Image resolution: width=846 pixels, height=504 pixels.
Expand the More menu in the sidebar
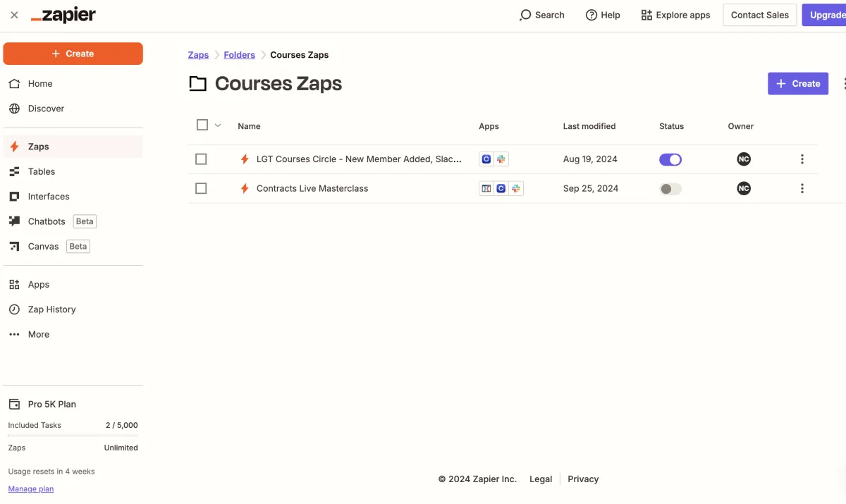pyautogui.click(x=73, y=334)
